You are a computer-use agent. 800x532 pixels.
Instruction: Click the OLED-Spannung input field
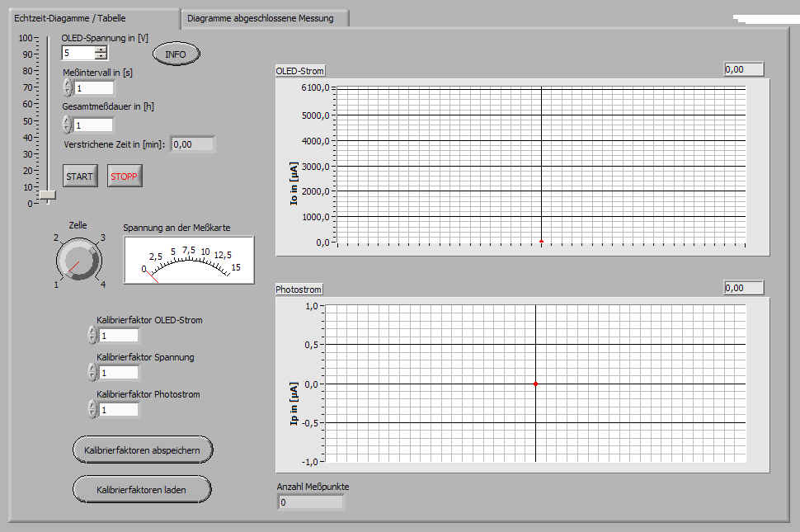78,53
